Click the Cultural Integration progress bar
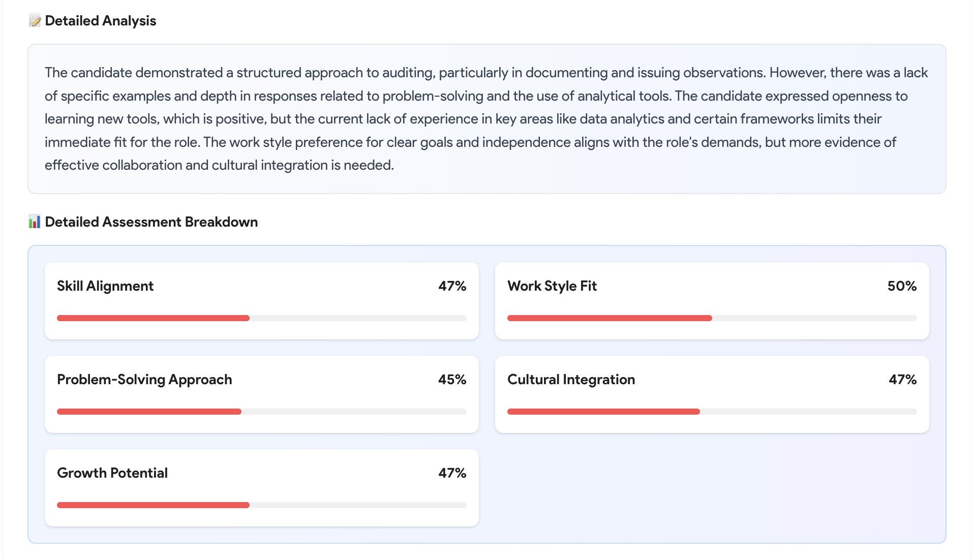This screenshot has width=973, height=560. [x=712, y=412]
